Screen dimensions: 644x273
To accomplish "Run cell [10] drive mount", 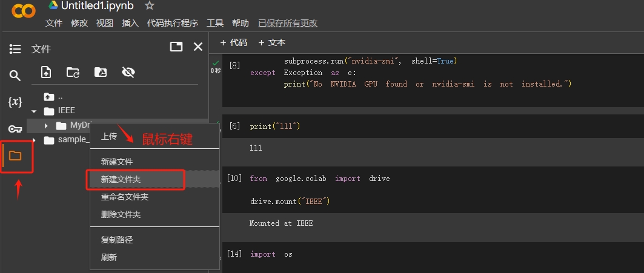I will (234, 178).
